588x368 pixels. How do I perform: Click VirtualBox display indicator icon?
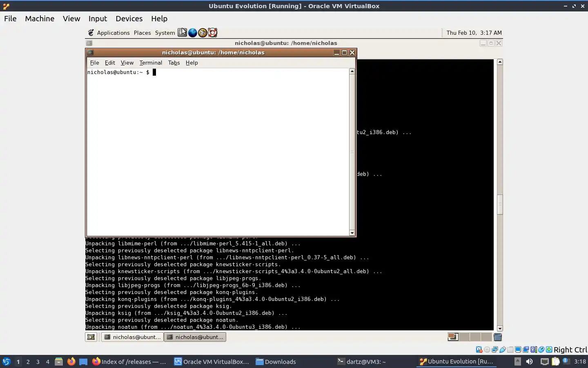(x=518, y=350)
